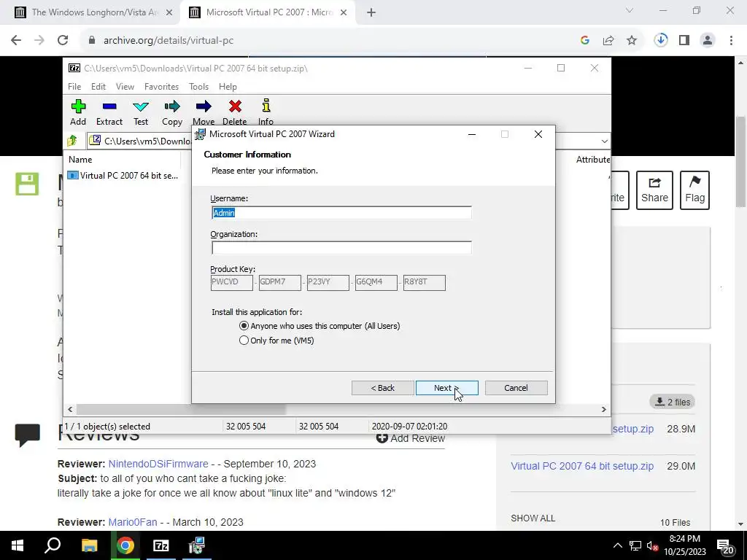Go up one folder level in 7-Zip
This screenshot has width=747, height=560.
coord(72,141)
